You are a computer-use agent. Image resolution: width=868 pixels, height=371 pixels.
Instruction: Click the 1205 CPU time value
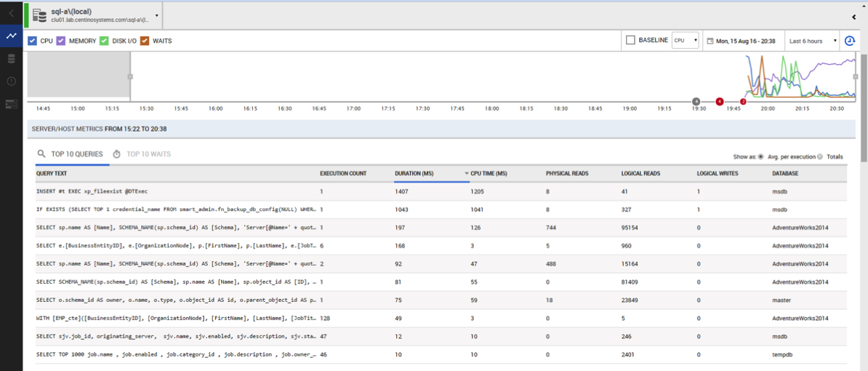[478, 191]
